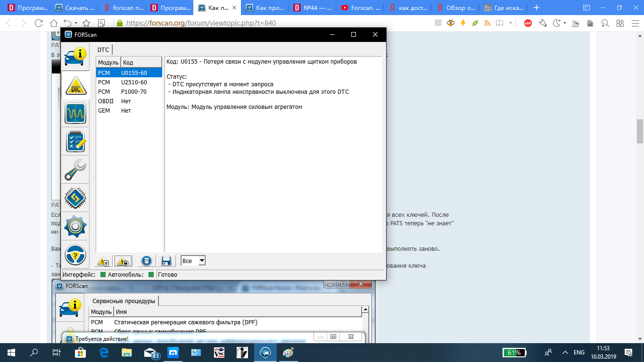Click the browser page vertical scrollbar
The width and height of the screenshot is (644, 362).
click(640, 131)
